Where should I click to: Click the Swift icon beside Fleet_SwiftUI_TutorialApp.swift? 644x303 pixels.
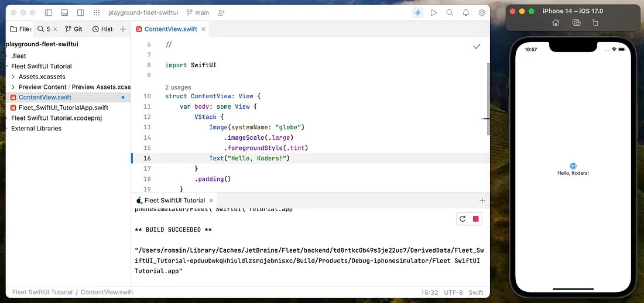point(13,108)
